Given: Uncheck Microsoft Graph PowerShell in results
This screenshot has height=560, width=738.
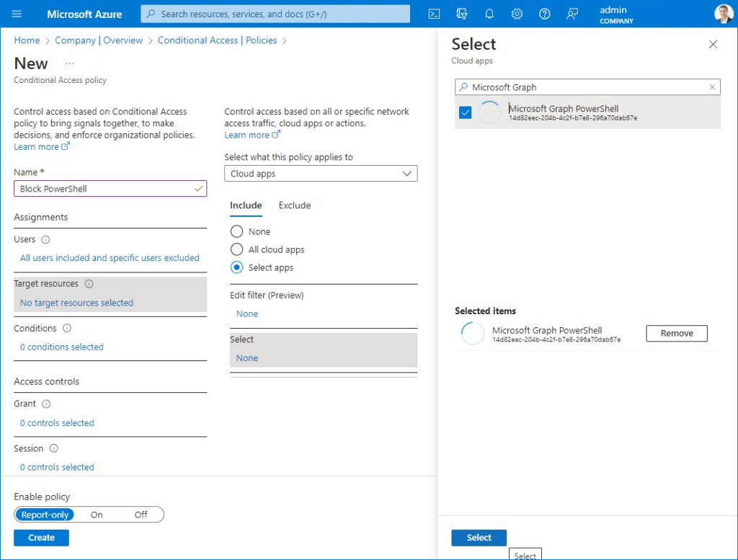Looking at the screenshot, I should coord(465,112).
